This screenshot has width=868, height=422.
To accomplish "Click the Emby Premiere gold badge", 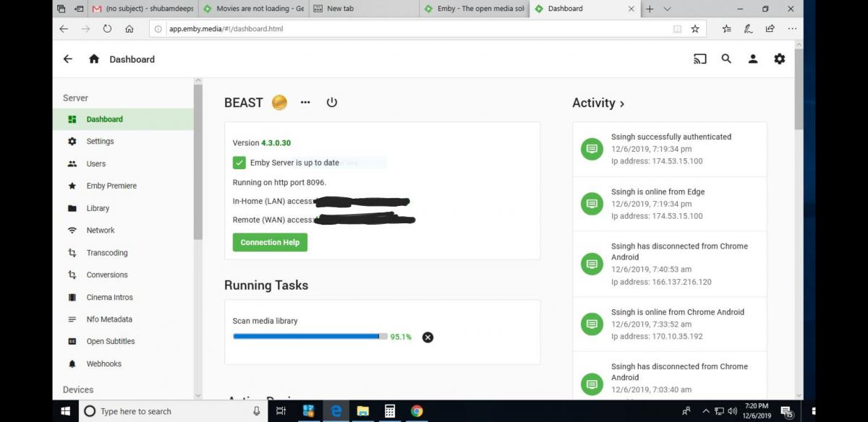I will coord(279,103).
